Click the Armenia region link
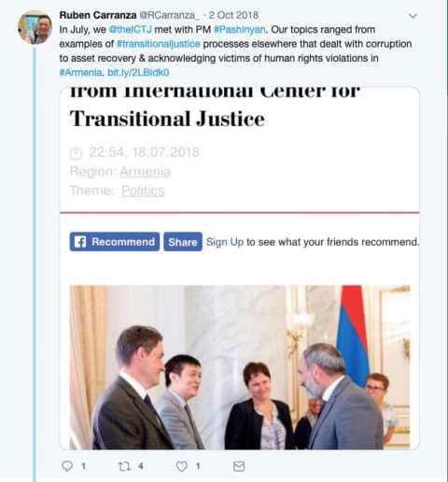 pos(146,172)
